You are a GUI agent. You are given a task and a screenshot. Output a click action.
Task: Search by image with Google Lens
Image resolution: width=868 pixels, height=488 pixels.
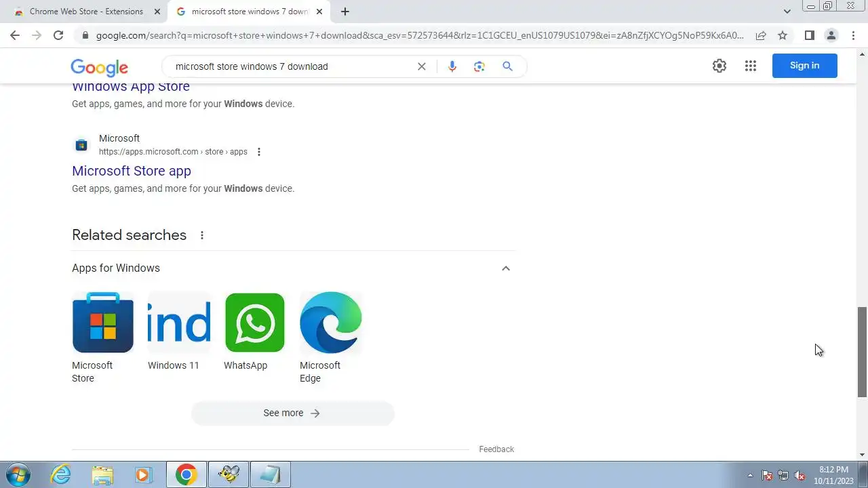(x=479, y=66)
